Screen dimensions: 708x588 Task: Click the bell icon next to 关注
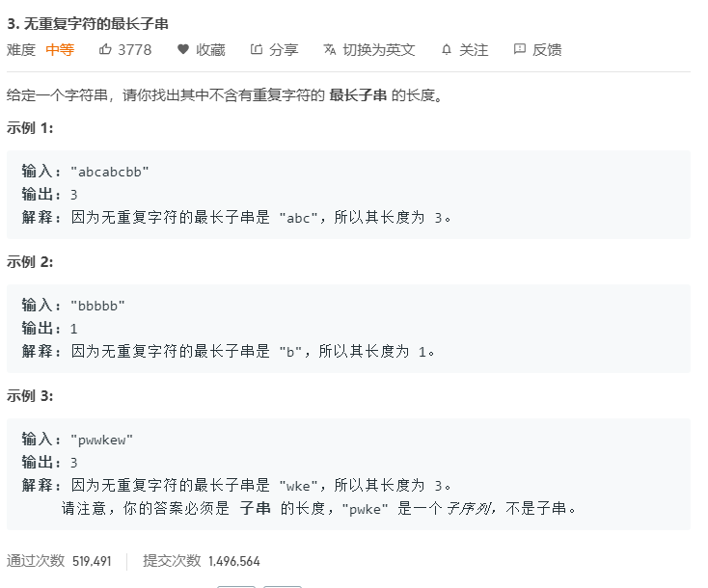447,49
